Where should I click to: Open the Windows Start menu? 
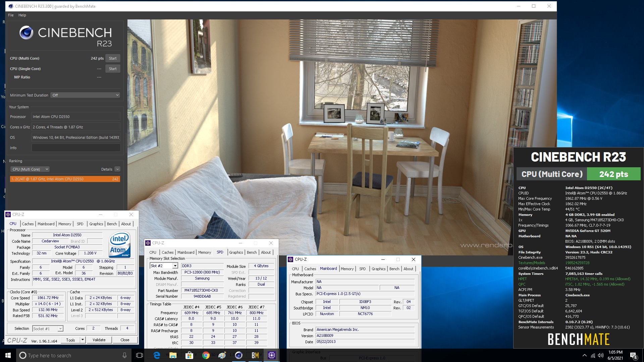(x=8, y=355)
